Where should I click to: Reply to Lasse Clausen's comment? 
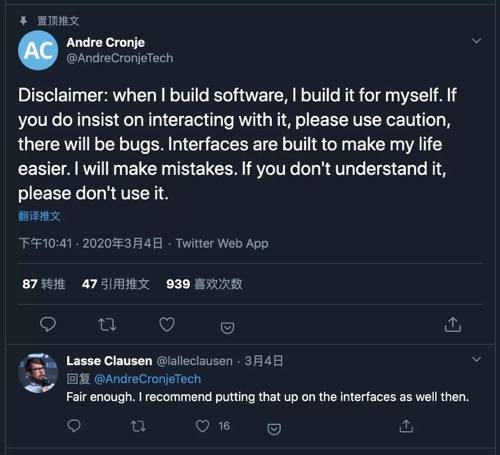[x=74, y=426]
